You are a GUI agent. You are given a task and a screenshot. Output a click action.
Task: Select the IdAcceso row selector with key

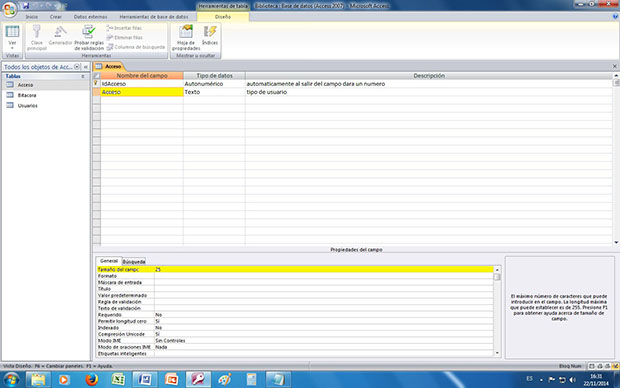click(x=96, y=84)
